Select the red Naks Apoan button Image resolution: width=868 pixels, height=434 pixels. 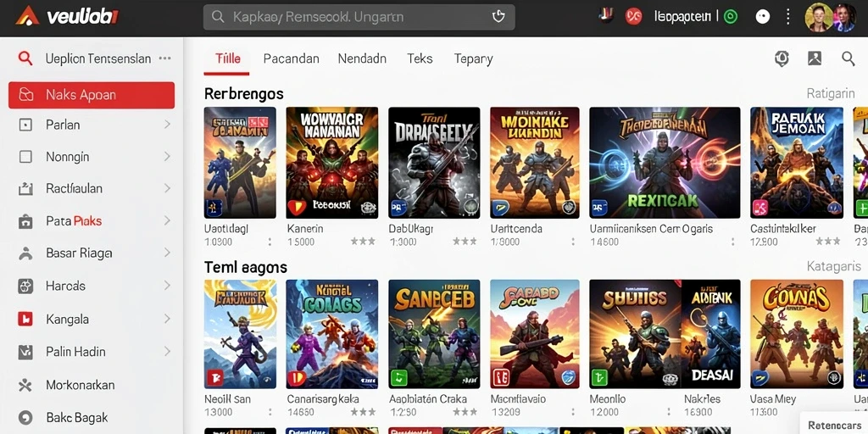point(92,95)
